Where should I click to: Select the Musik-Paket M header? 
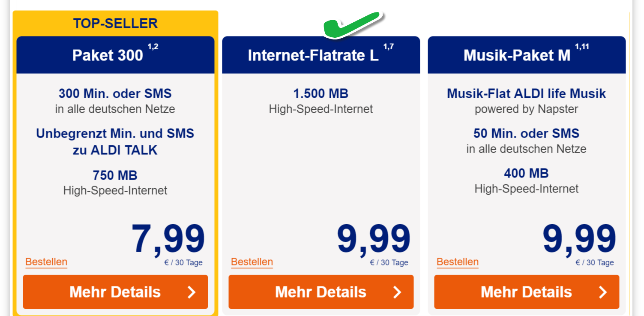[x=527, y=55]
